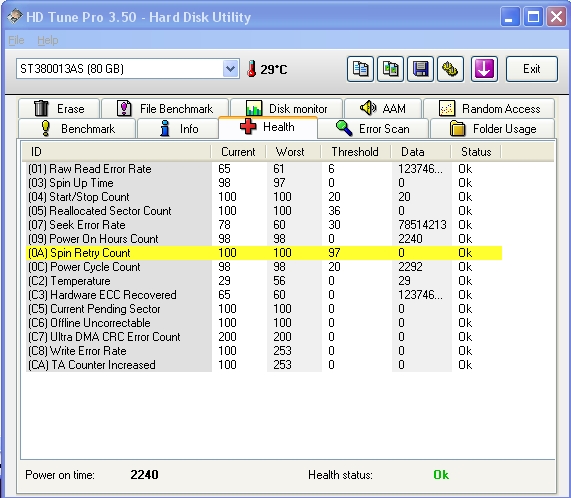This screenshot has width=571, height=498.
Task: Open the File menu
Action: [x=16, y=40]
